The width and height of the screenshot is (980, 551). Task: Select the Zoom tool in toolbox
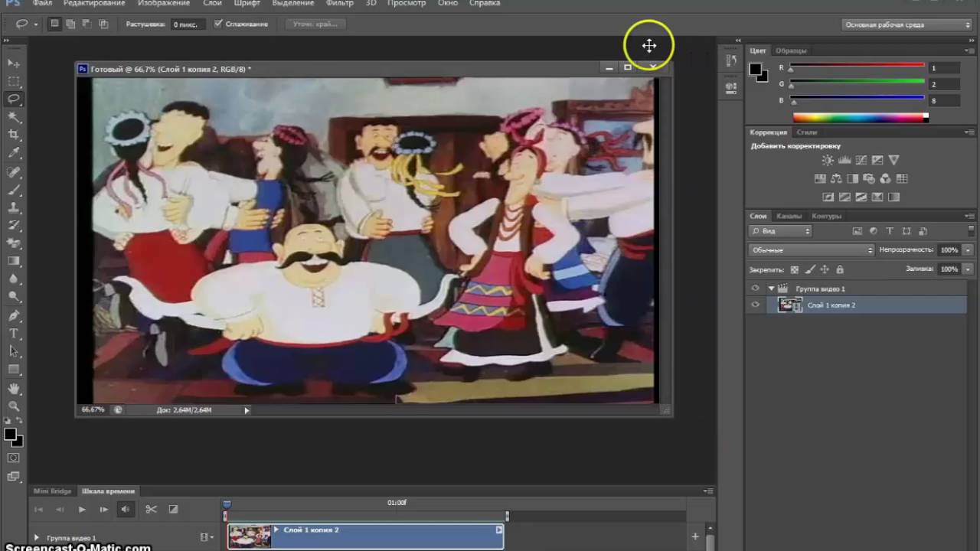(x=14, y=406)
